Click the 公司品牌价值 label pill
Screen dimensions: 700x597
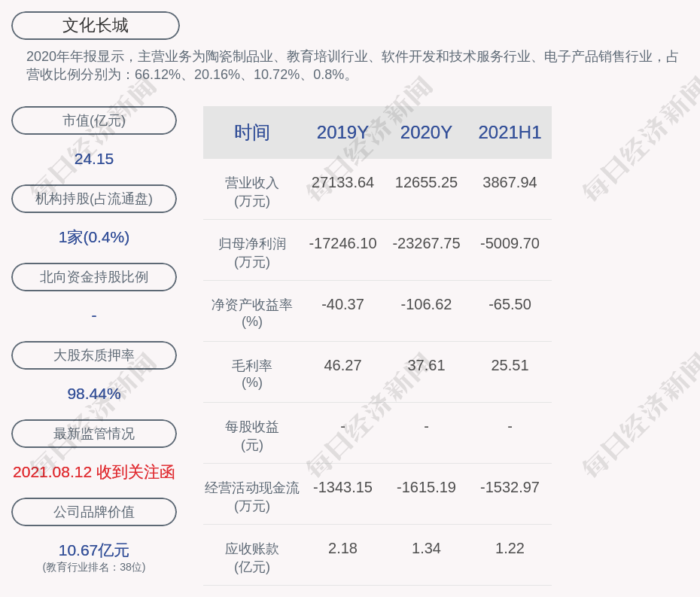94,512
